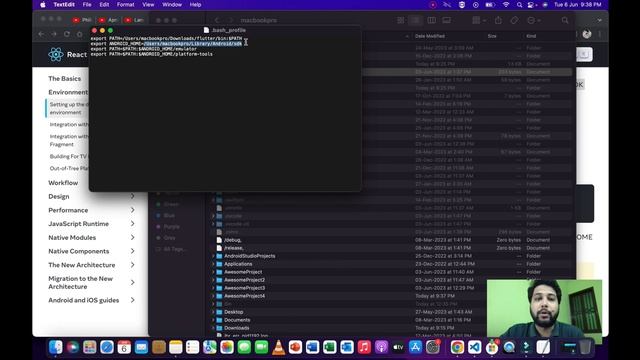Image resolution: width=640 pixels, height=360 pixels.
Task: Open the Photos app in the Dock
Action: click(227, 347)
